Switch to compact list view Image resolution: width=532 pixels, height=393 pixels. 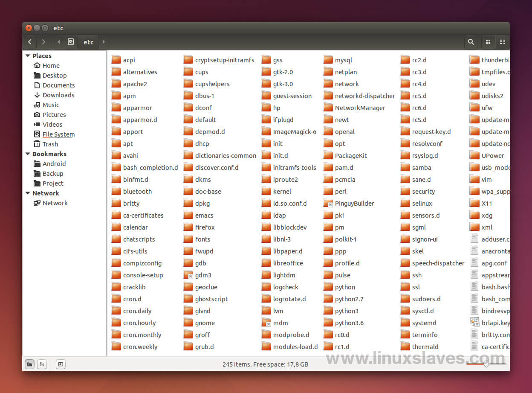[x=503, y=42]
